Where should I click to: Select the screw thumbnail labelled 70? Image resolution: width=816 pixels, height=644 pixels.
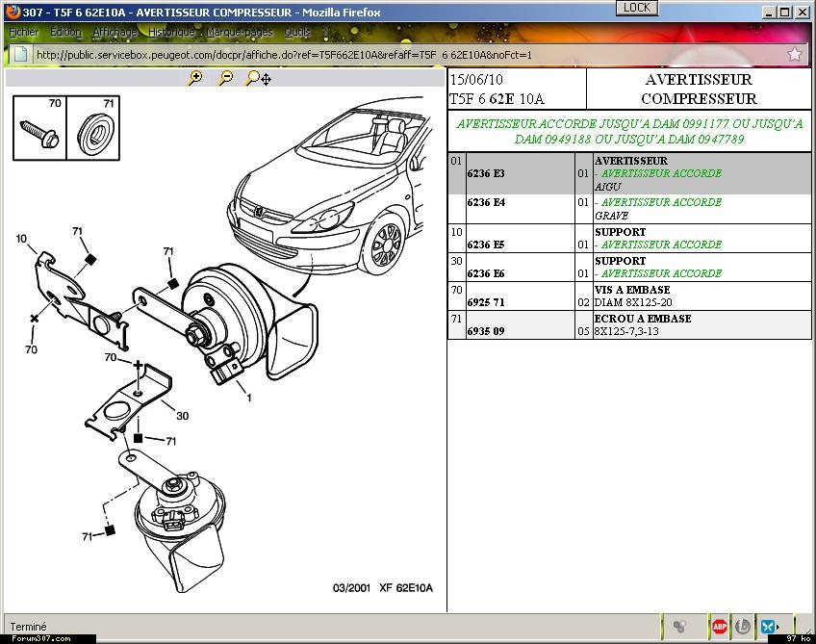click(x=40, y=128)
